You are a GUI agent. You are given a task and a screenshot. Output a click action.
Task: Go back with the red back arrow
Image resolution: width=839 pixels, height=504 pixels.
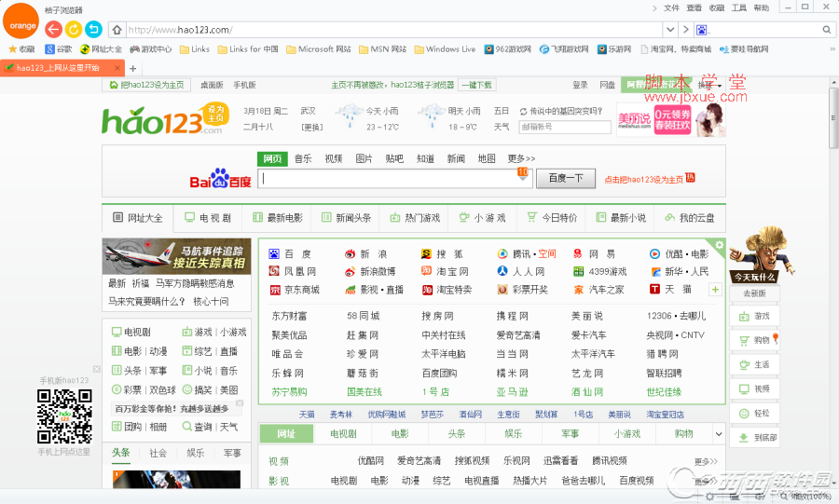coord(53,30)
